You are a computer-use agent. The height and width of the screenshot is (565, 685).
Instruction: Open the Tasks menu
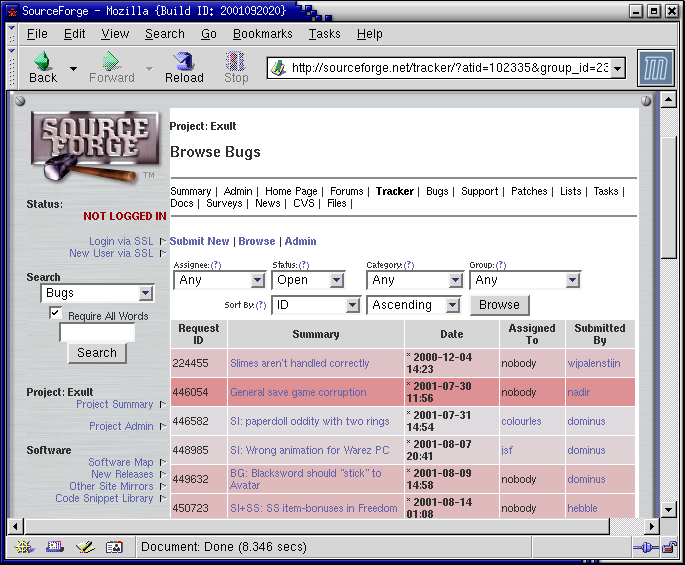click(324, 34)
